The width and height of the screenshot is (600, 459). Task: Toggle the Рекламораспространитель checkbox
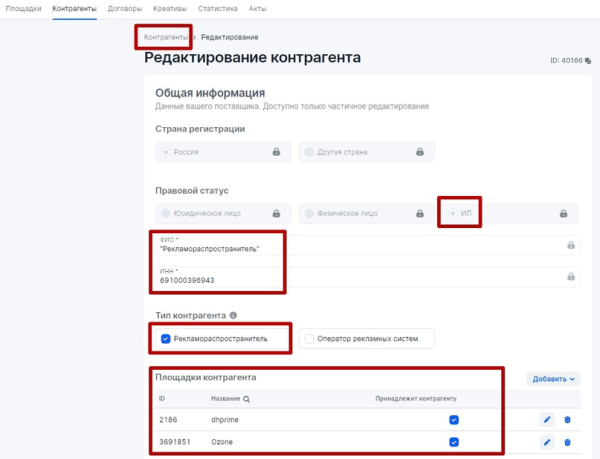[x=165, y=339]
